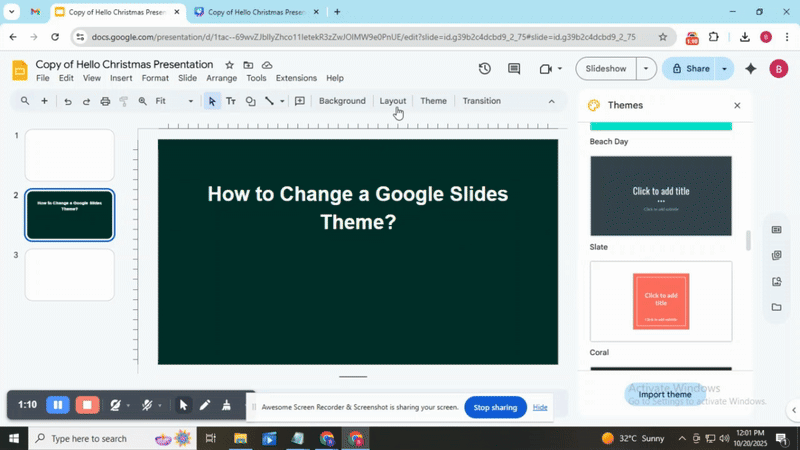Click the Stop sharing button
800x450 pixels.
(x=495, y=407)
